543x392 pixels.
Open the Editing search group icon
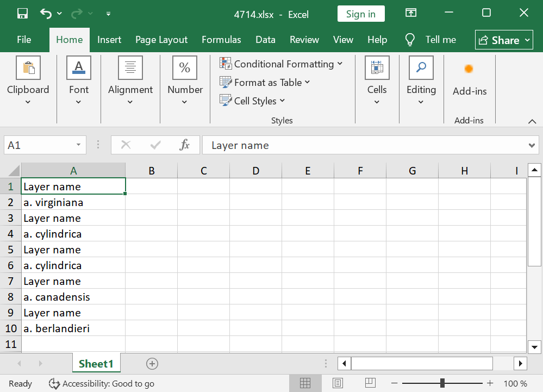(421, 68)
